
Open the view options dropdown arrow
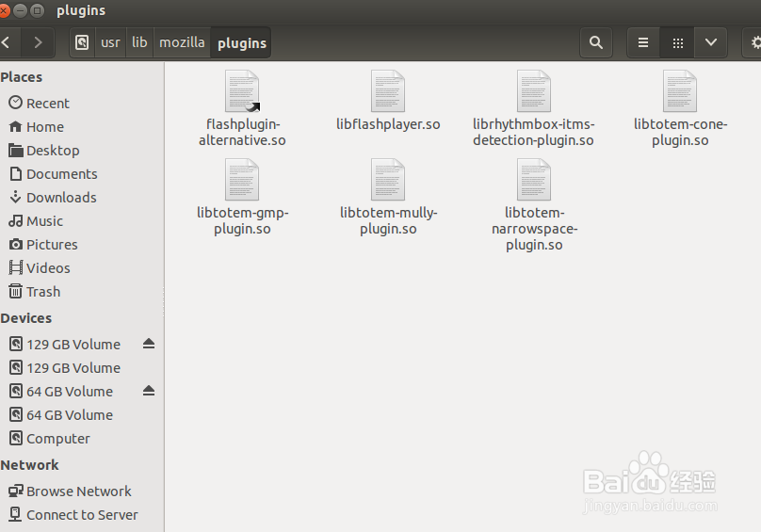[x=710, y=42]
